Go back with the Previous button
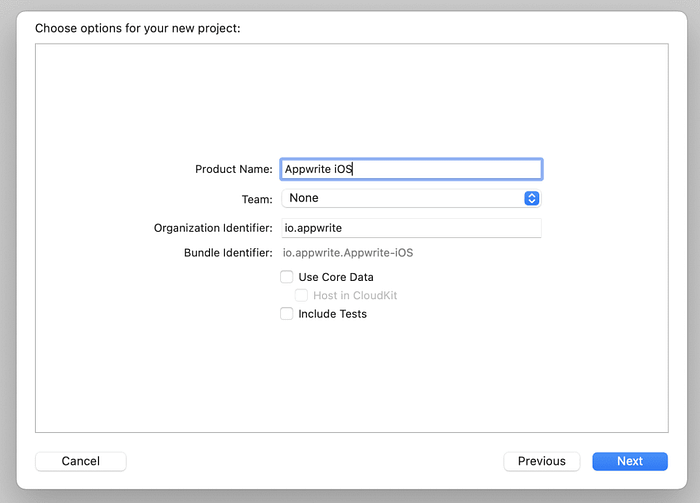The height and width of the screenshot is (503, 700). tap(542, 461)
